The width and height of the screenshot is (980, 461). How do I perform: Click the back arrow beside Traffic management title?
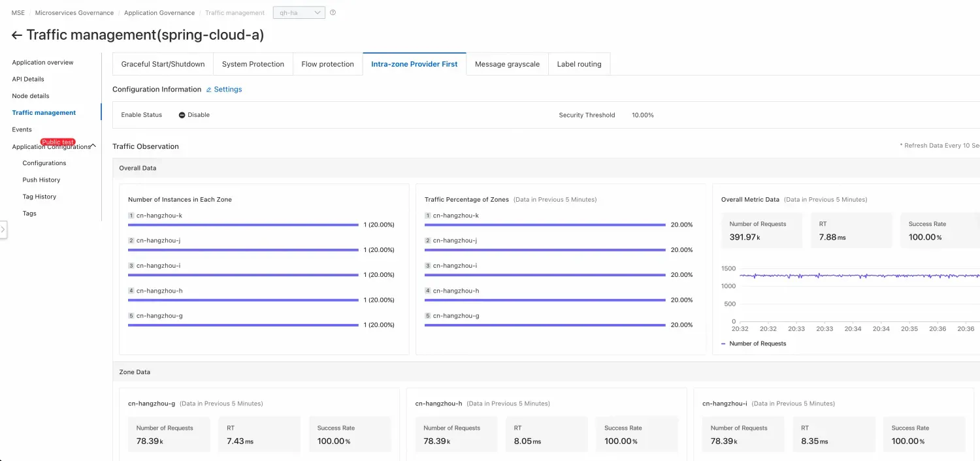(17, 35)
